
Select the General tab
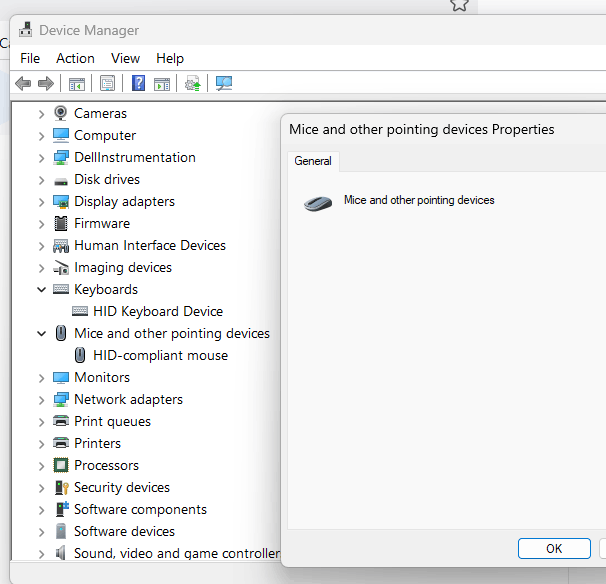click(313, 161)
